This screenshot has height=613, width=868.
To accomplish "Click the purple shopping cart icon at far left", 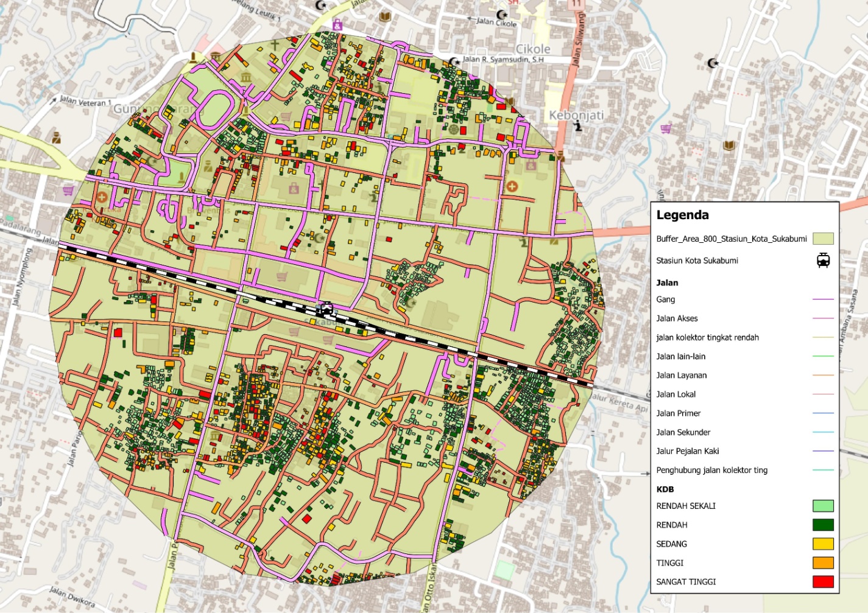I will tap(68, 191).
